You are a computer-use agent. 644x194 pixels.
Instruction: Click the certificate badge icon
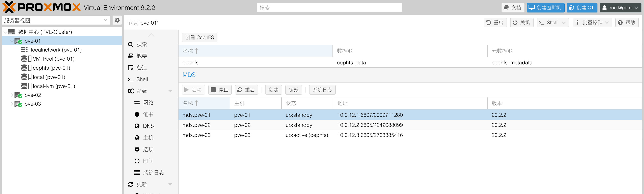[x=137, y=114]
